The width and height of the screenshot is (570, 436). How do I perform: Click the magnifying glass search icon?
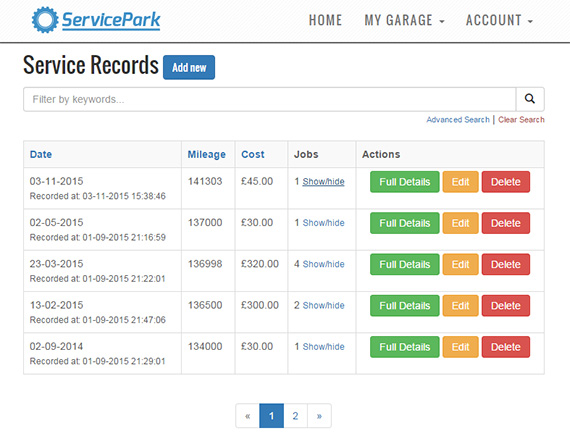[530, 99]
